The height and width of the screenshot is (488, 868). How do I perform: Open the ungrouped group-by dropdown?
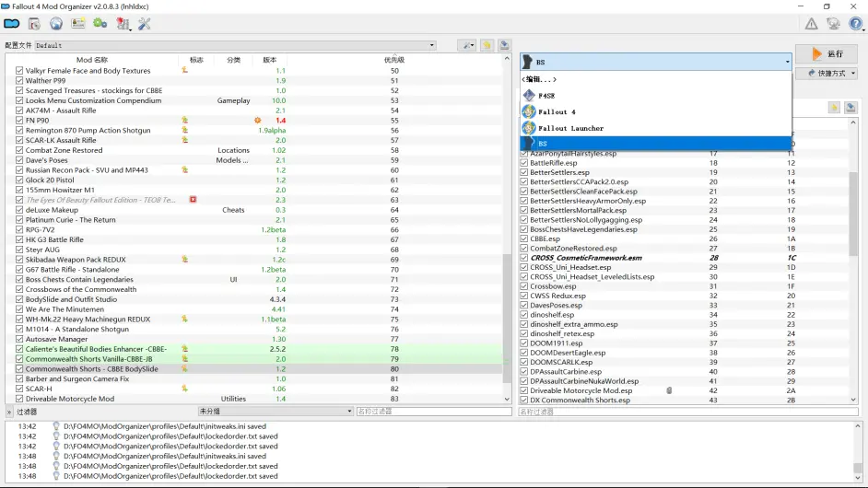point(276,411)
